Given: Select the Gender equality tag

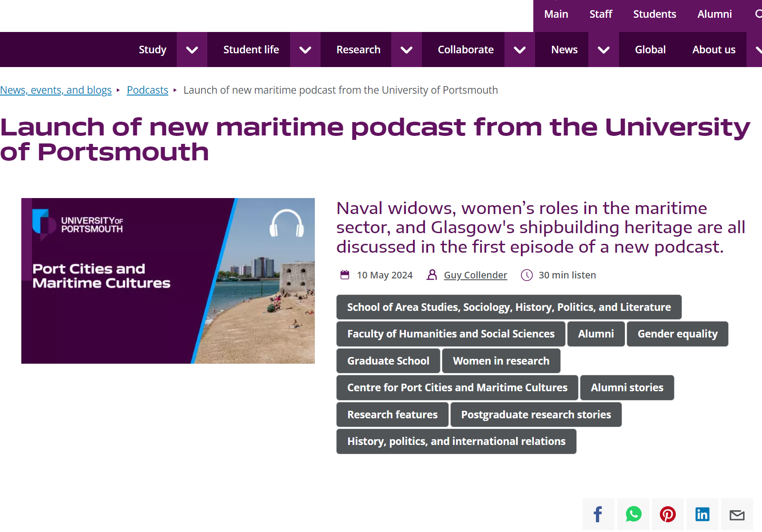Looking at the screenshot, I should 678,334.
